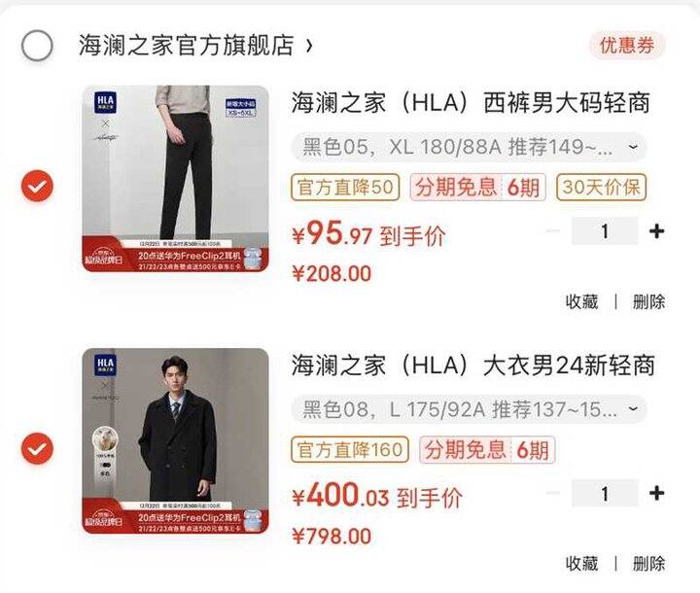The image size is (700, 593).
Task: Open the 海澜之家官方旗舰店 store chevron
Action: coord(309,45)
